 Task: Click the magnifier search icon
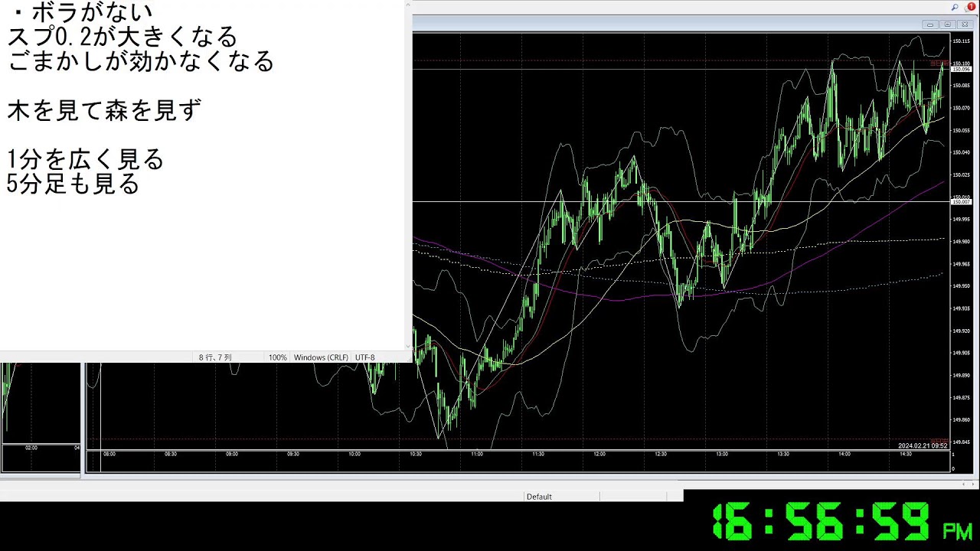(x=955, y=7)
